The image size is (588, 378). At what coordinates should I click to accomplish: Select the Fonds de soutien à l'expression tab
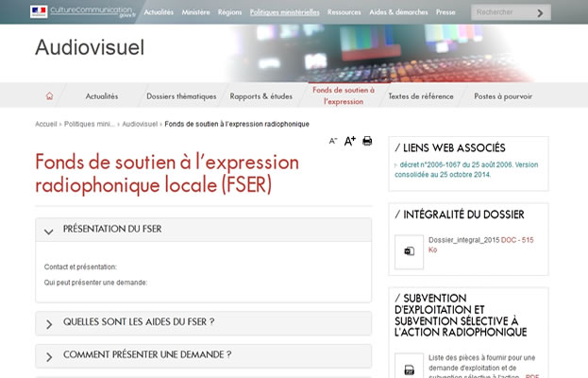pos(344,95)
